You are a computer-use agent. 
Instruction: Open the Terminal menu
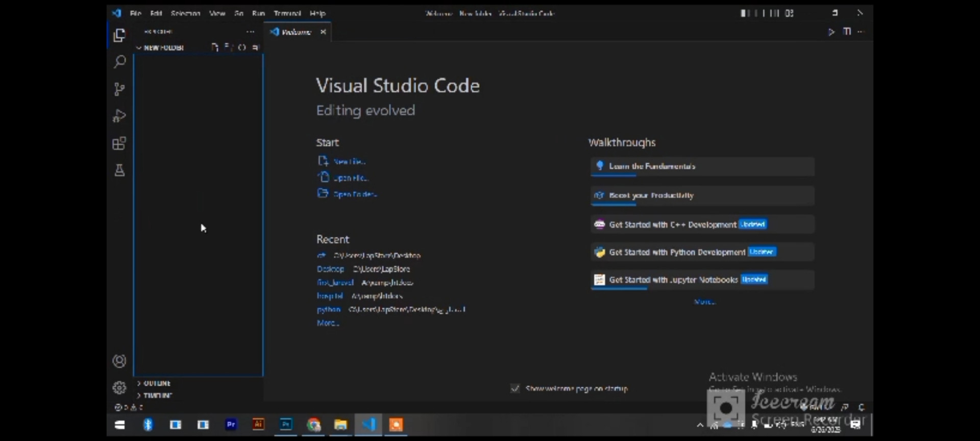point(287,13)
